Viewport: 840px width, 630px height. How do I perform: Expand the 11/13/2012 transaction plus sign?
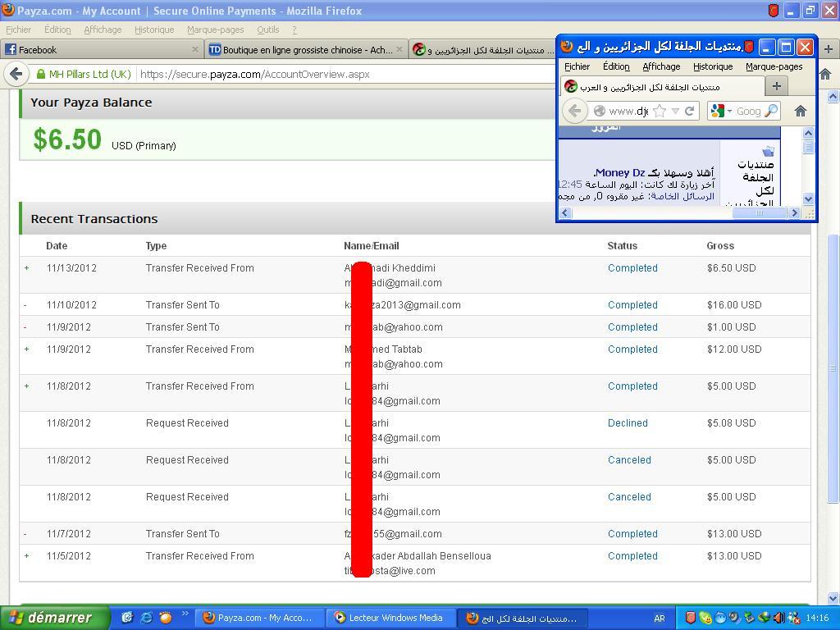tap(27, 268)
